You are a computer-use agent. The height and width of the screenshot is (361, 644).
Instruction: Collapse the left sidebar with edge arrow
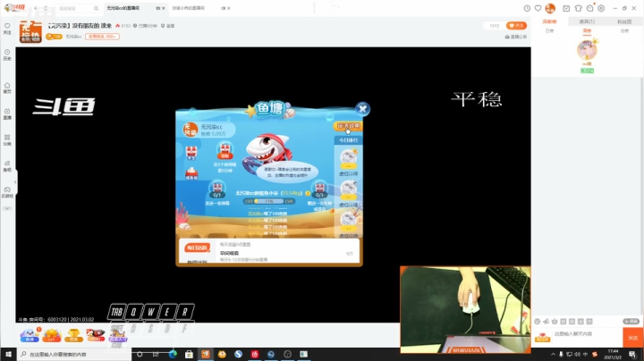click(x=15, y=181)
